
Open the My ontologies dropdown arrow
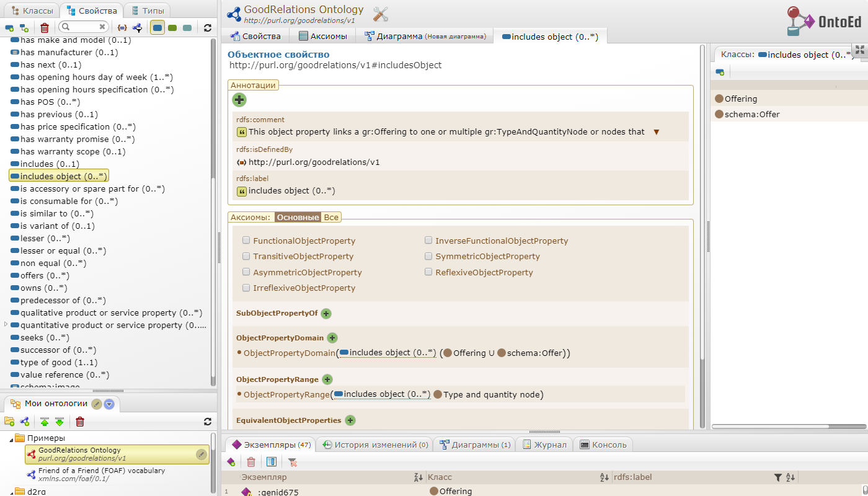pyautogui.click(x=110, y=404)
